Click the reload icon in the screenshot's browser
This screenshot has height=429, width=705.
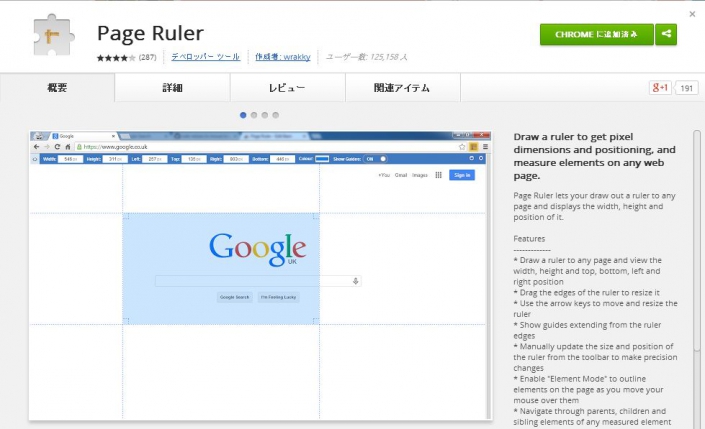(x=57, y=147)
